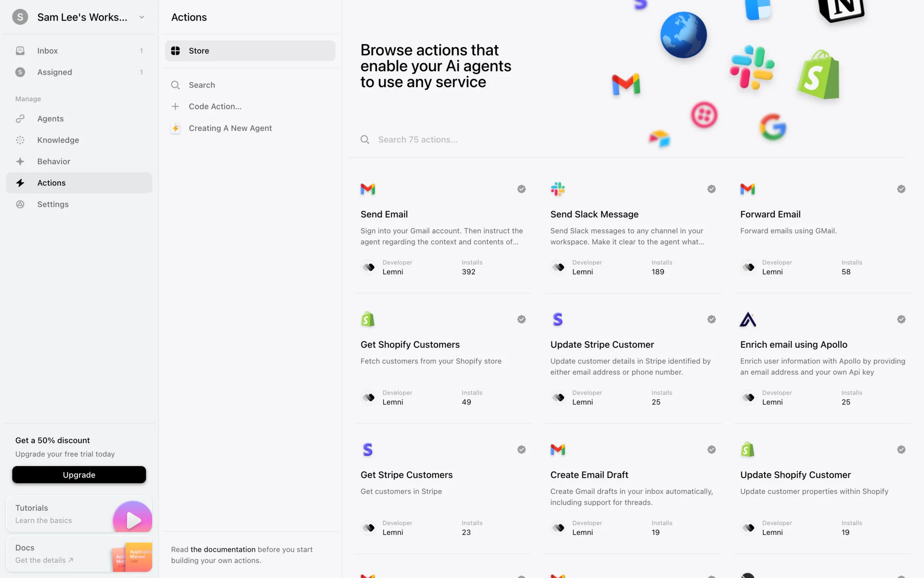This screenshot has width=924, height=578.
Task: Click the Slack icon on Send Slack Message card
Action: [x=557, y=189]
